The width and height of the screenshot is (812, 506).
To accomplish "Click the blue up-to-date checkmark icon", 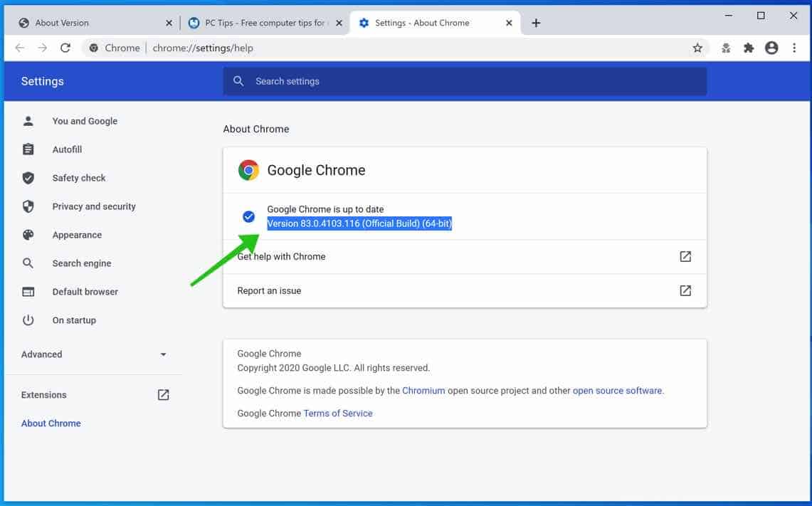I will coord(248,216).
